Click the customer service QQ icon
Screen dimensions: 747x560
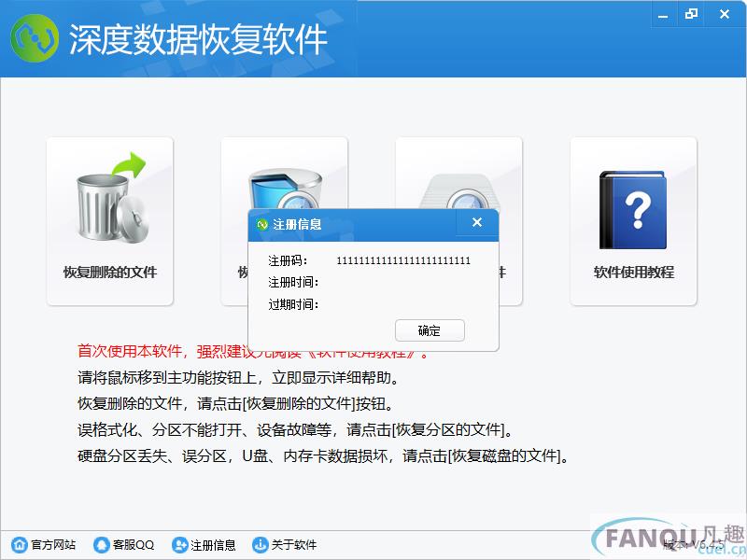[102, 544]
